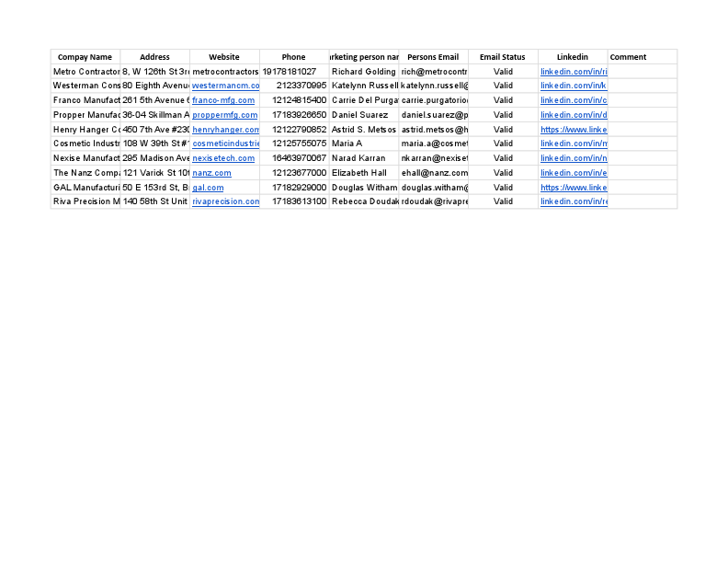Select phone number 12123677000
The width and height of the screenshot is (728, 563).
(x=294, y=173)
